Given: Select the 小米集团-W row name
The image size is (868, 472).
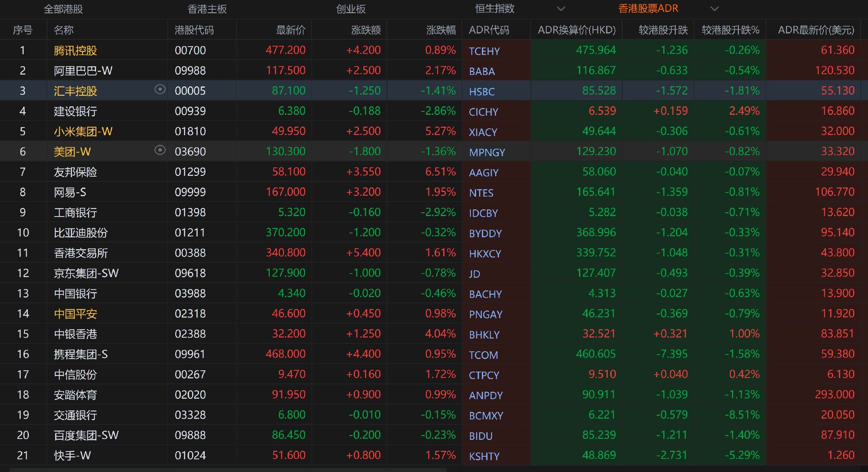Looking at the screenshot, I should 83,132.
